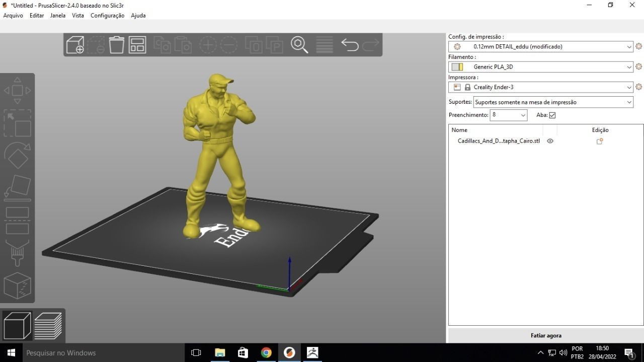The width and height of the screenshot is (644, 362).
Task: Click the Add model (cube plus) toolbar icon
Action: tap(75, 45)
